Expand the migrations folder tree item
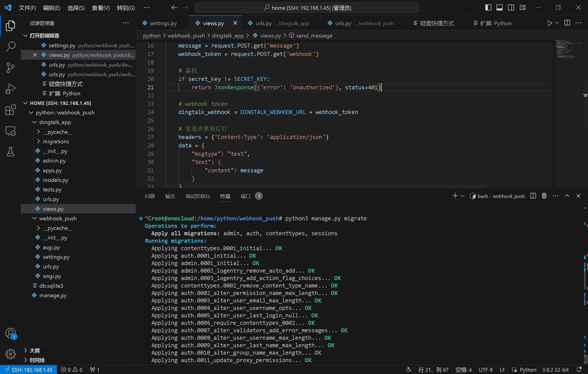This screenshot has width=588, height=374. click(x=38, y=141)
